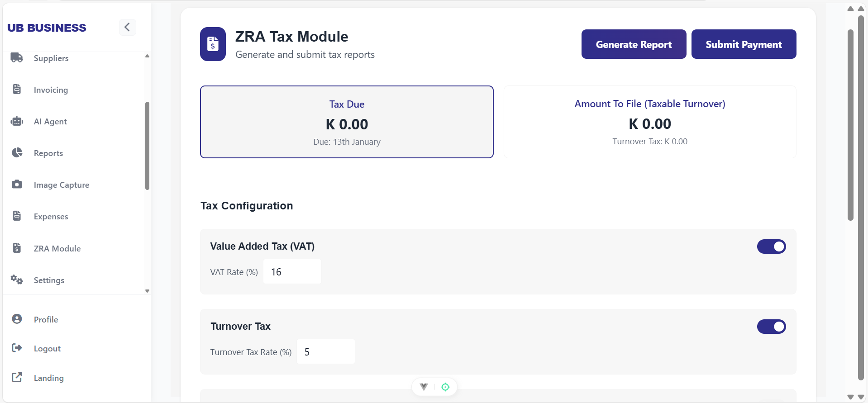Turn off the Turnover Tax toggle
868x403 pixels.
point(771,327)
